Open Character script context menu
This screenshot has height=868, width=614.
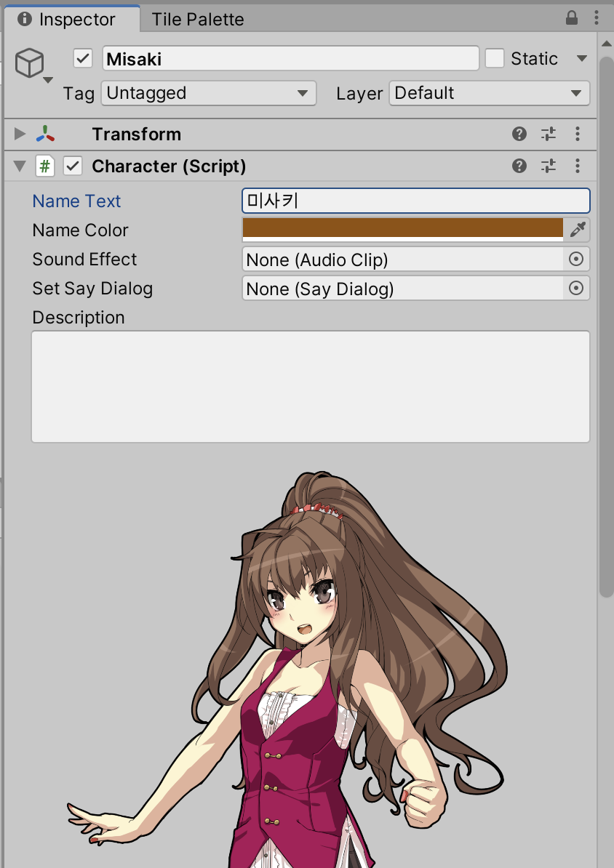[x=578, y=166]
